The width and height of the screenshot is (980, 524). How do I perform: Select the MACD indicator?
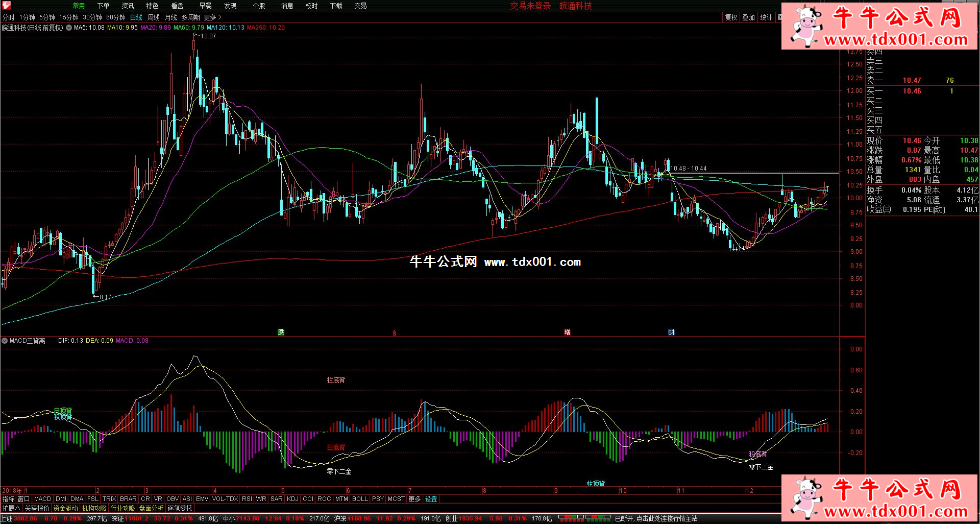pyautogui.click(x=43, y=499)
